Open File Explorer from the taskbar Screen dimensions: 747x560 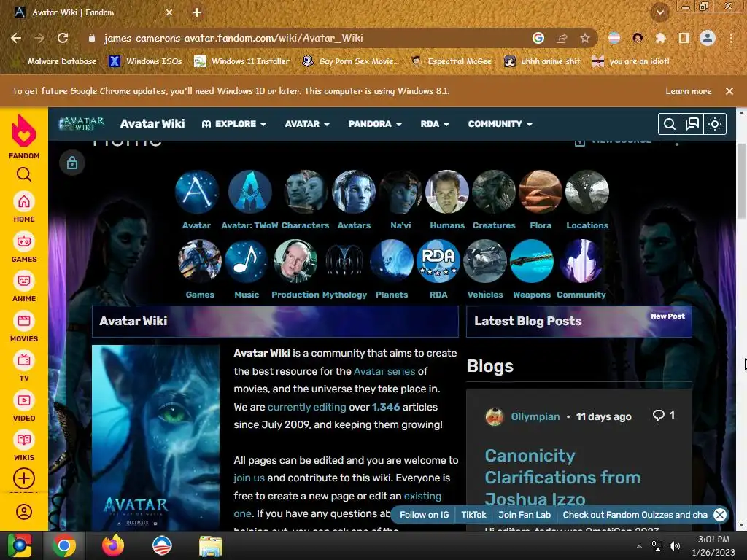point(210,545)
